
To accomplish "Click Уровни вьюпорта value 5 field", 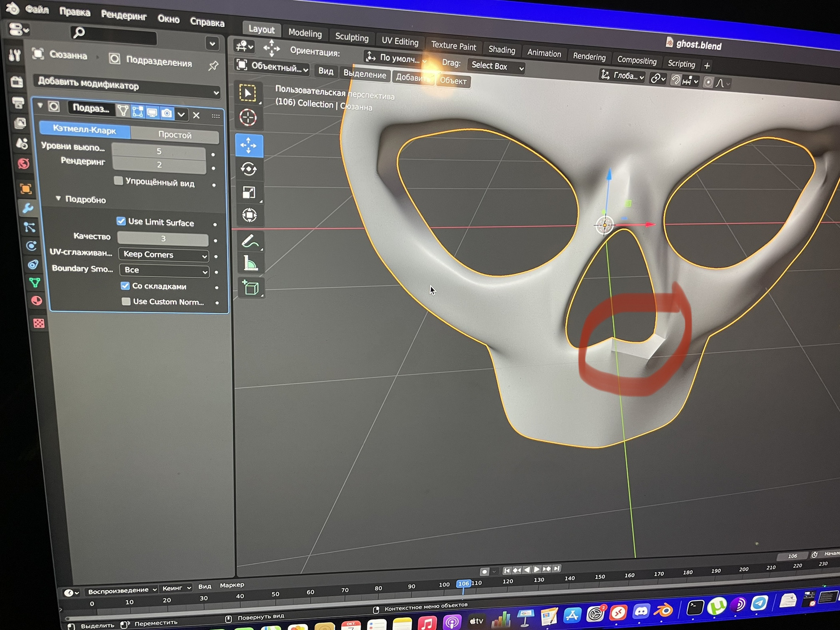I will coord(159,151).
